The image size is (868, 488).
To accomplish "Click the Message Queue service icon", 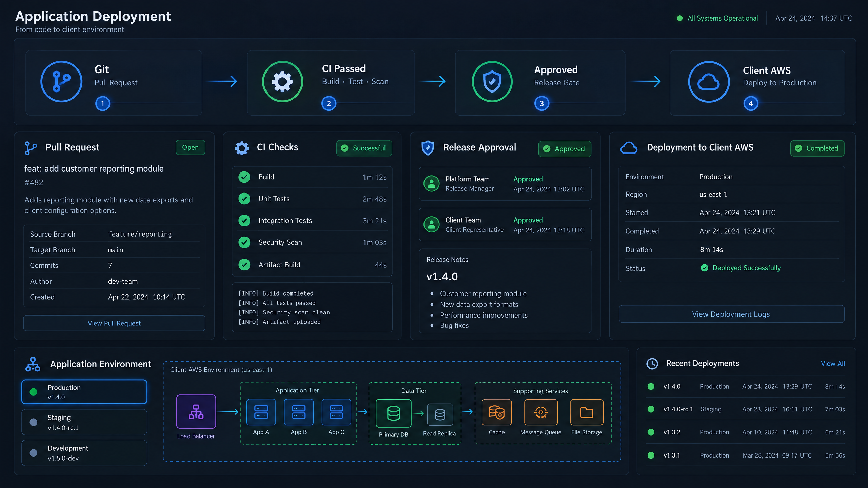I will [541, 412].
